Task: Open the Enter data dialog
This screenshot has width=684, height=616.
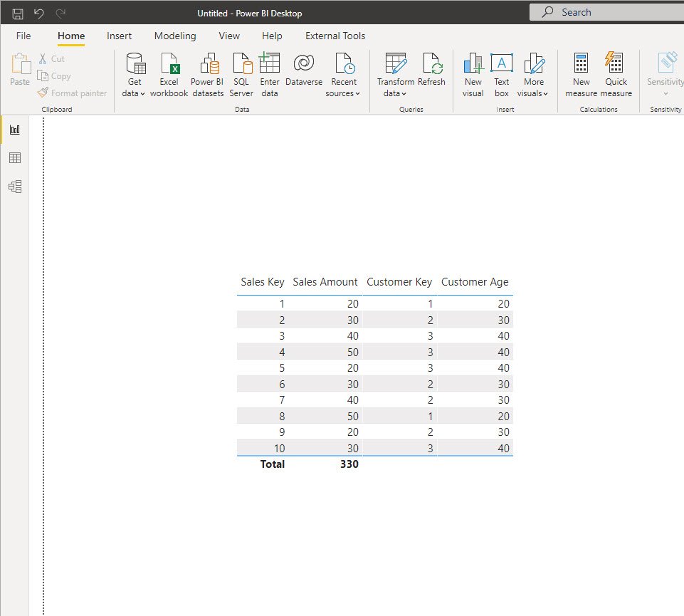Action: click(270, 75)
